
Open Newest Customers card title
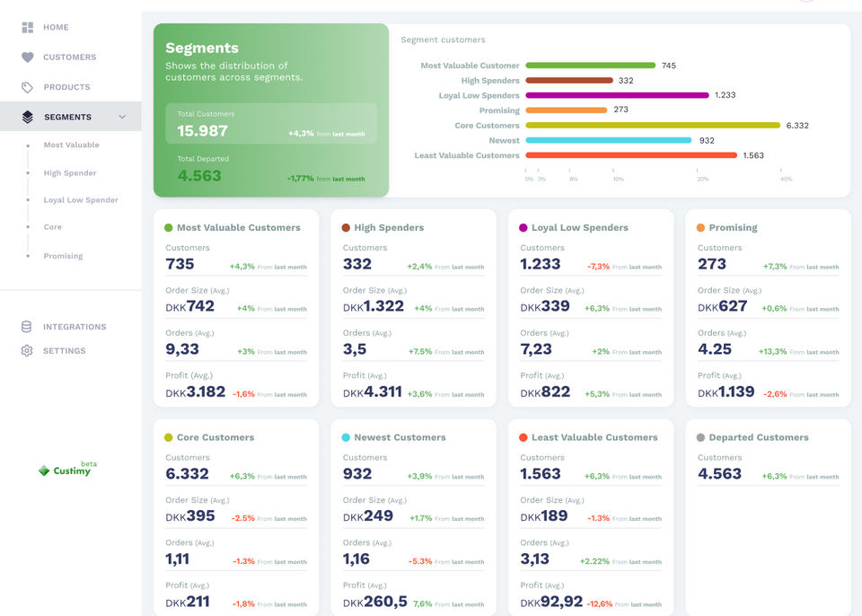(x=400, y=437)
